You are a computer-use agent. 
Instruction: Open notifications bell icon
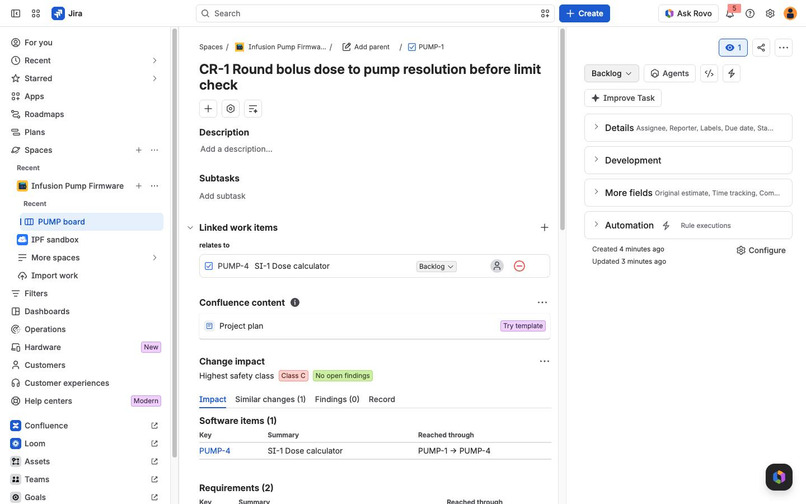[729, 13]
